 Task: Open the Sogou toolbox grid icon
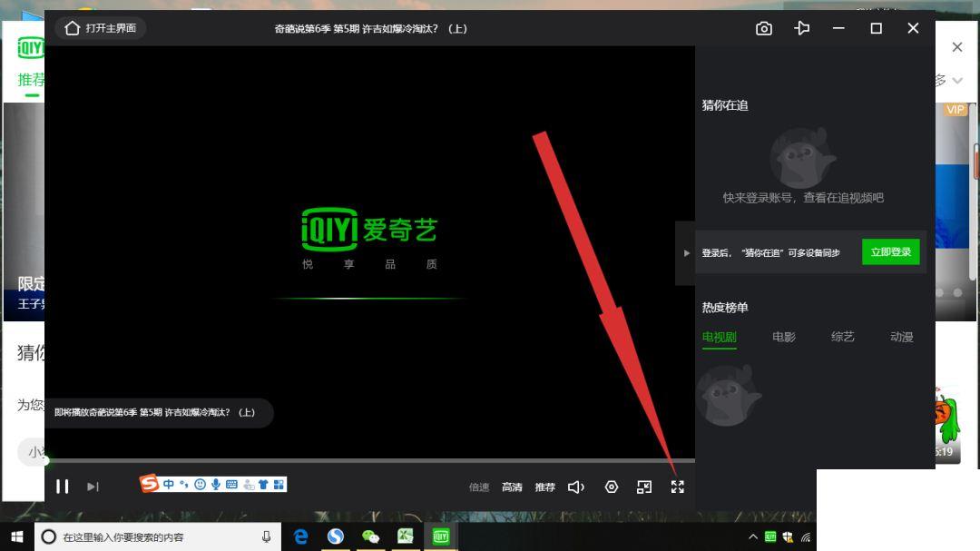click(x=279, y=484)
